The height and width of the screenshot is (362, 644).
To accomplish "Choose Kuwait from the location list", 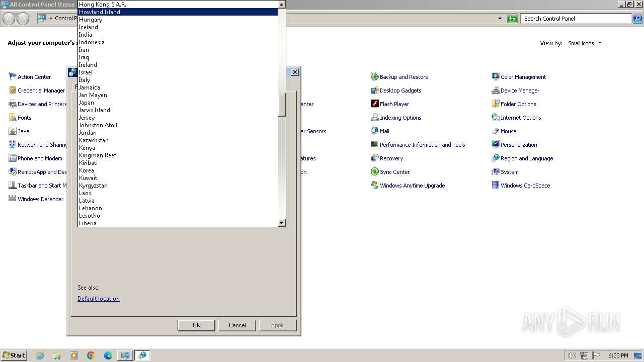I will tap(178, 178).
